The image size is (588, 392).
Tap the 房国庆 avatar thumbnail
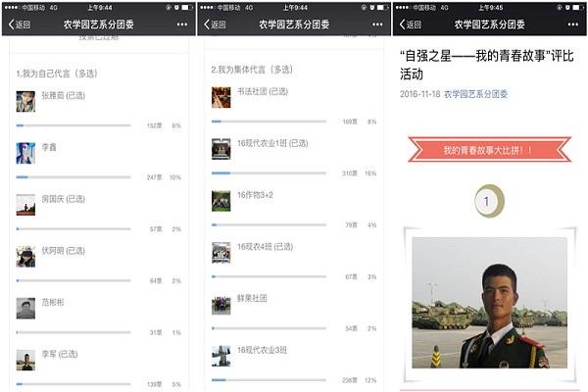coord(25,205)
